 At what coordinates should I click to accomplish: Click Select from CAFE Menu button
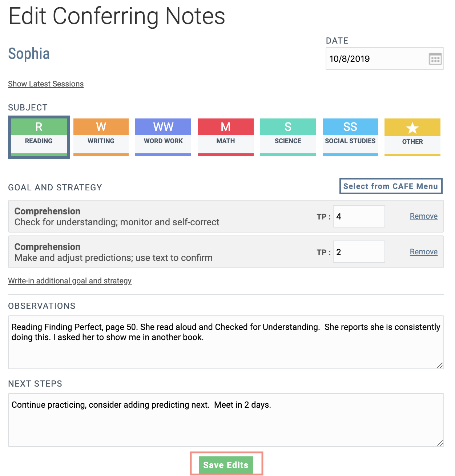[x=391, y=186]
